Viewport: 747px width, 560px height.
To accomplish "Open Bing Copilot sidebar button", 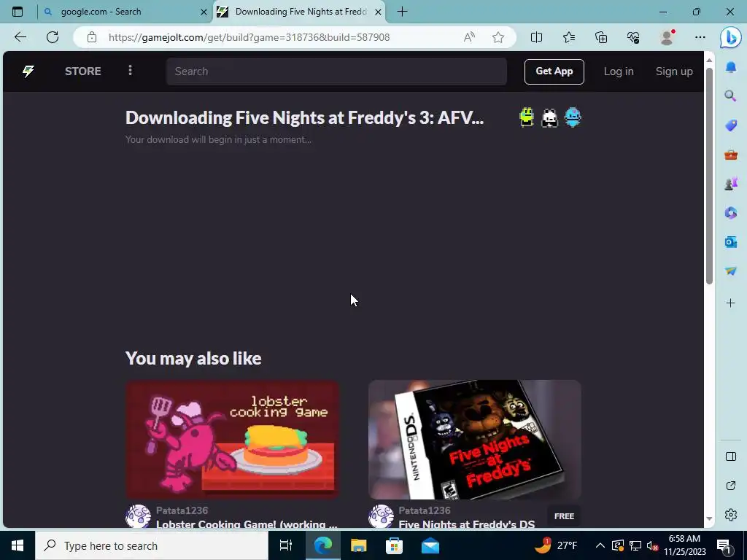I will point(730,37).
